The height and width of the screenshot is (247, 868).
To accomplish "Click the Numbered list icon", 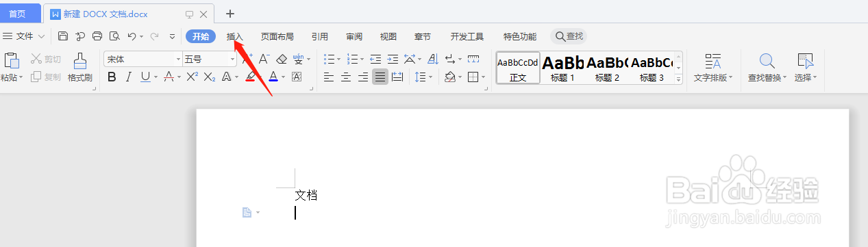I will pyautogui.click(x=352, y=60).
